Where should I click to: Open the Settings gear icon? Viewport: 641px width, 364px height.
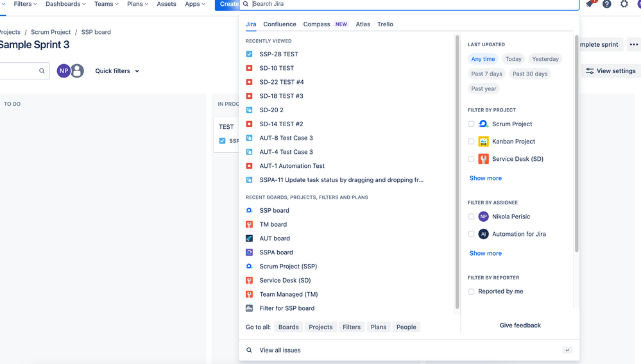tap(624, 4)
